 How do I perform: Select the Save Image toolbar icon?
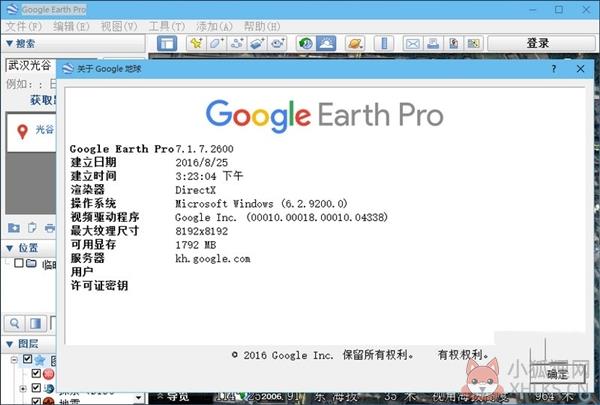point(453,44)
